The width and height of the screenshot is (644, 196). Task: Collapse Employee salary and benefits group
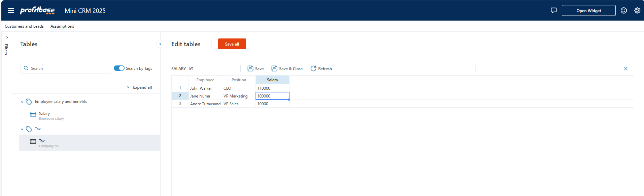coord(22,102)
